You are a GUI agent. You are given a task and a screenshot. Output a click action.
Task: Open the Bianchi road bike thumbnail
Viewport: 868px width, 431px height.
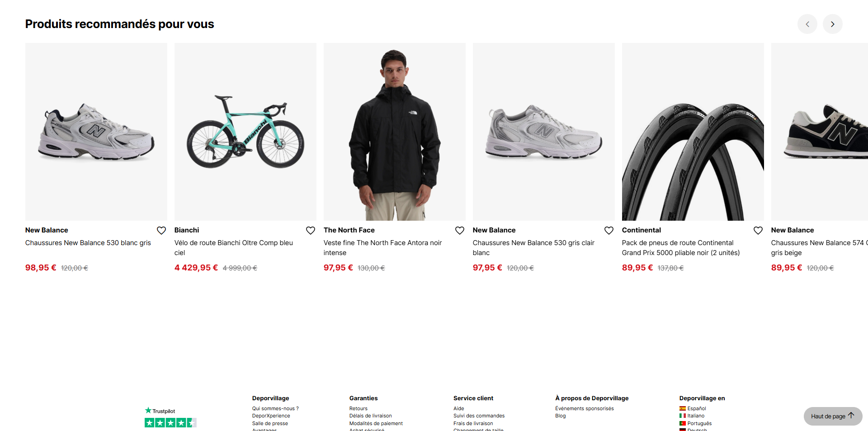(245, 132)
